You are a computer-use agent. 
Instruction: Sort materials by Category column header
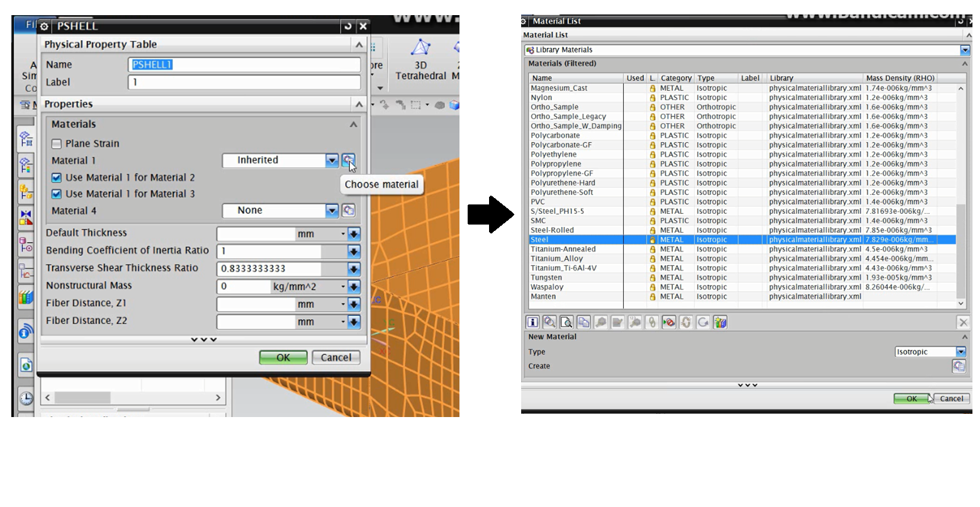pyautogui.click(x=676, y=78)
